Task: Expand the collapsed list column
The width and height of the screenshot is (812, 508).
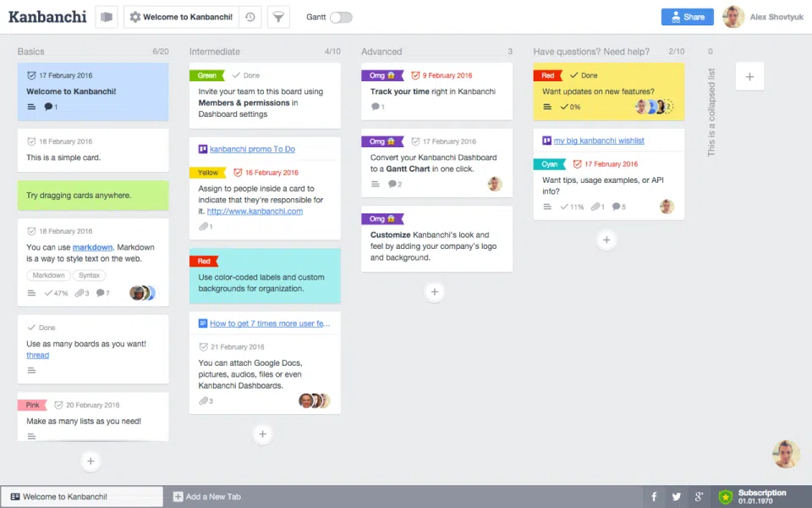Action: [711, 112]
